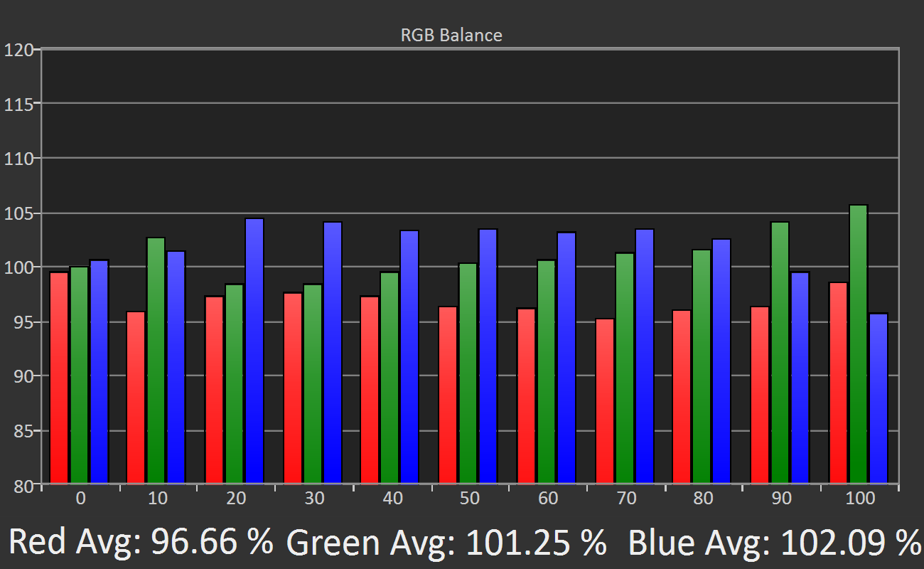This screenshot has height=569, width=924.
Task: Click the 110 y-axis label
Action: point(19,159)
